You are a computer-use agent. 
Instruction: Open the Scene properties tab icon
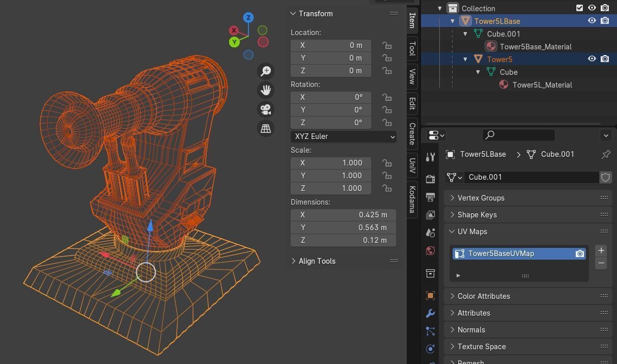(x=430, y=233)
